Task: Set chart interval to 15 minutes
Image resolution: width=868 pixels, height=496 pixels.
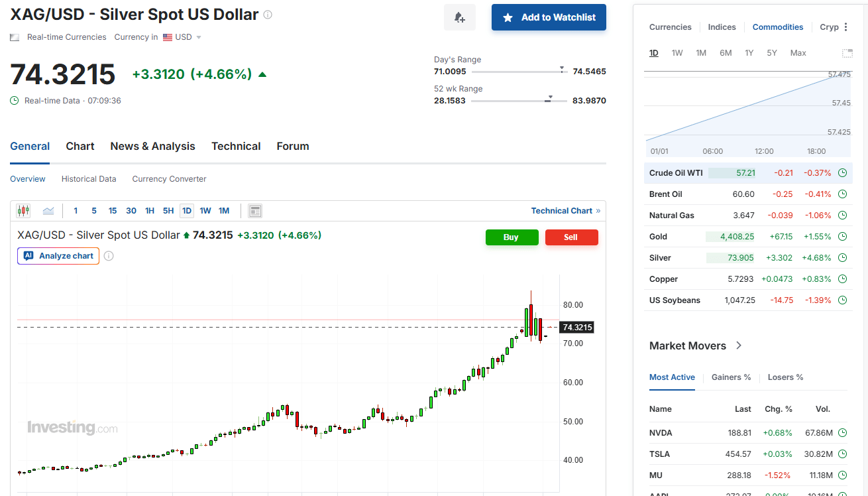Action: (x=113, y=211)
